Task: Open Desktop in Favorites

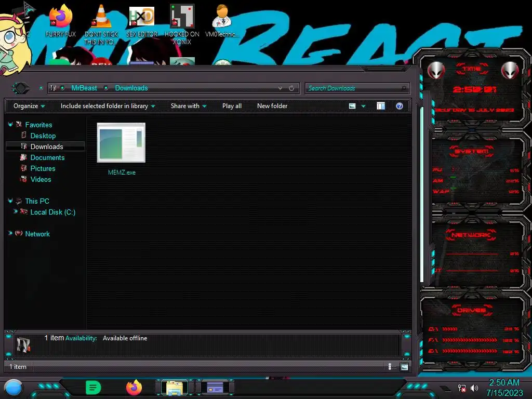Action: click(43, 136)
